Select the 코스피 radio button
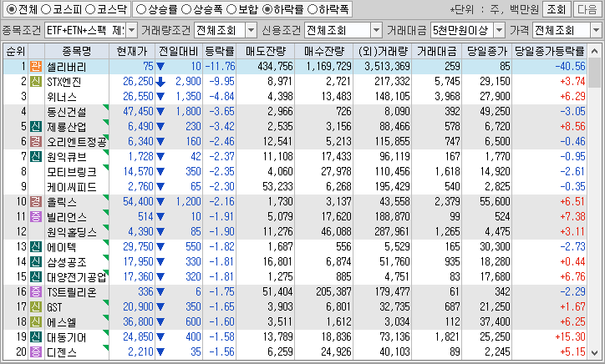 point(46,9)
